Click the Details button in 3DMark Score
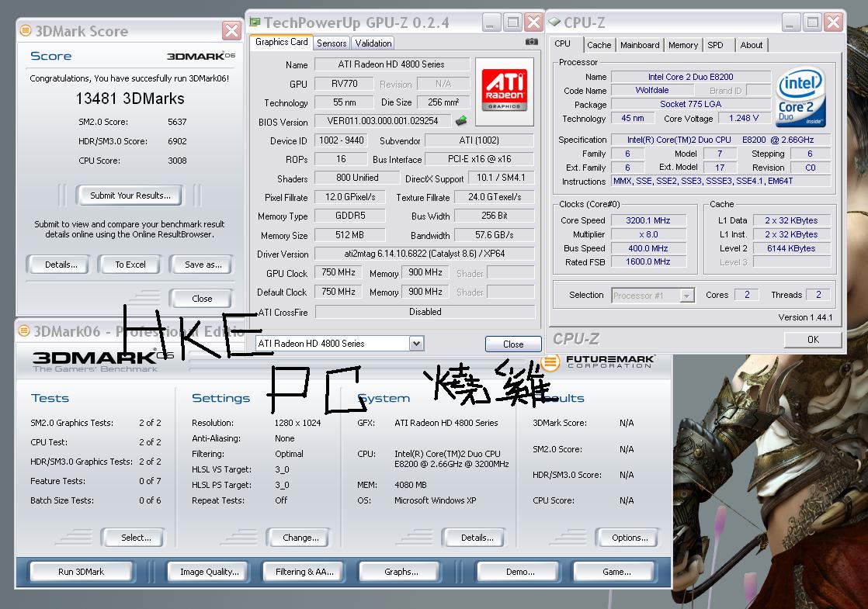The width and height of the screenshot is (868, 609). click(x=61, y=265)
